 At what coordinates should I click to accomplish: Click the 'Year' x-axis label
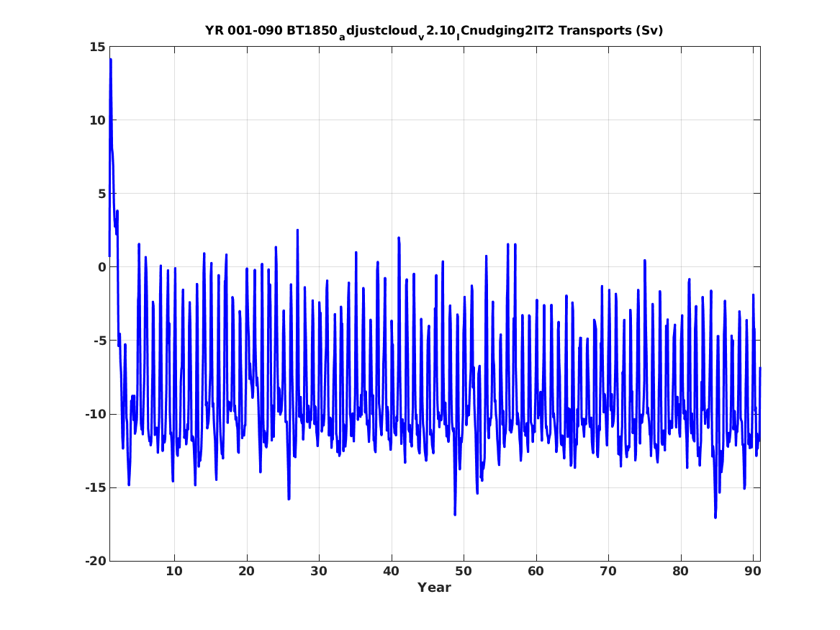click(x=434, y=588)
